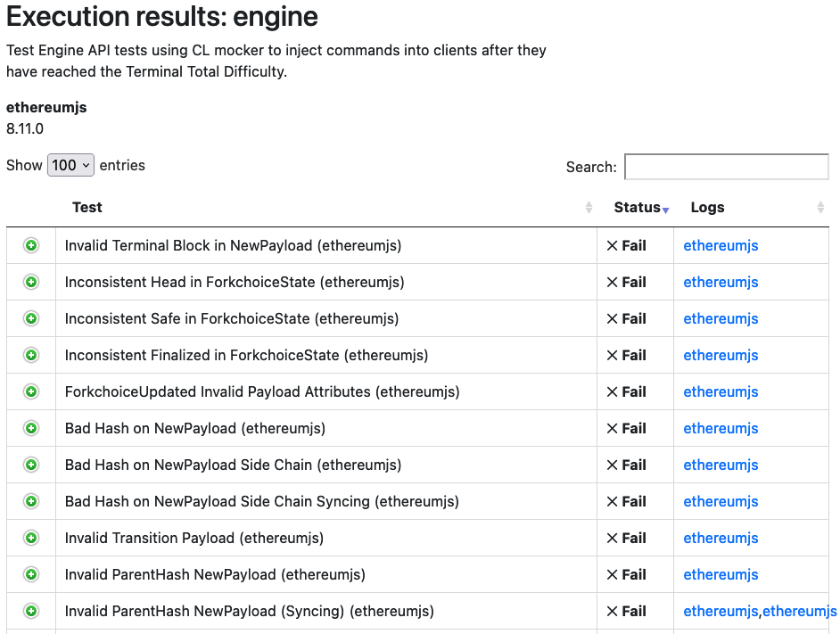Open ethereumjs log for Invalid Transition Payload

(721, 539)
